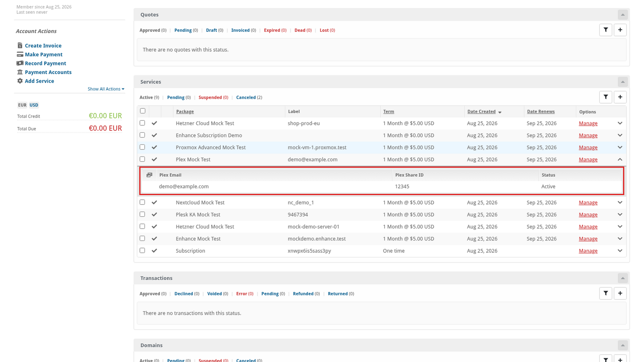Open the Transactions filter funnel
The width and height of the screenshot is (644, 362).
[605, 293]
